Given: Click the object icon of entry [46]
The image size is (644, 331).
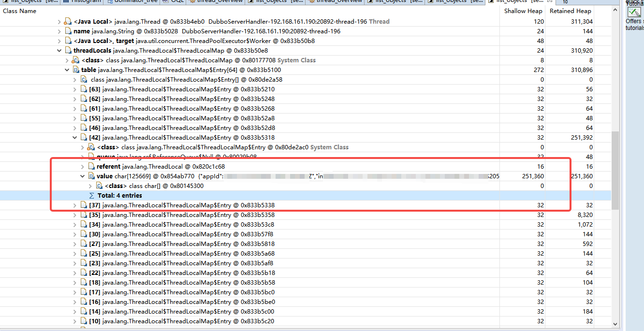Looking at the screenshot, I should point(84,128).
